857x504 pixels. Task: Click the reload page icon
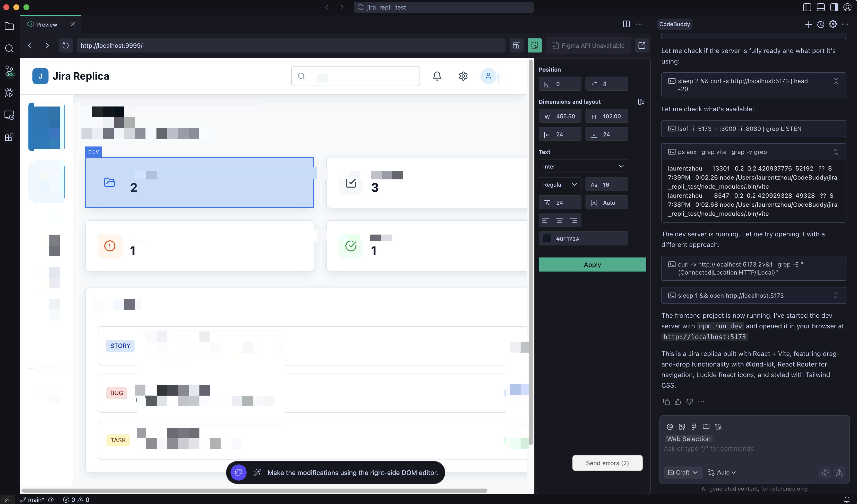coord(65,45)
